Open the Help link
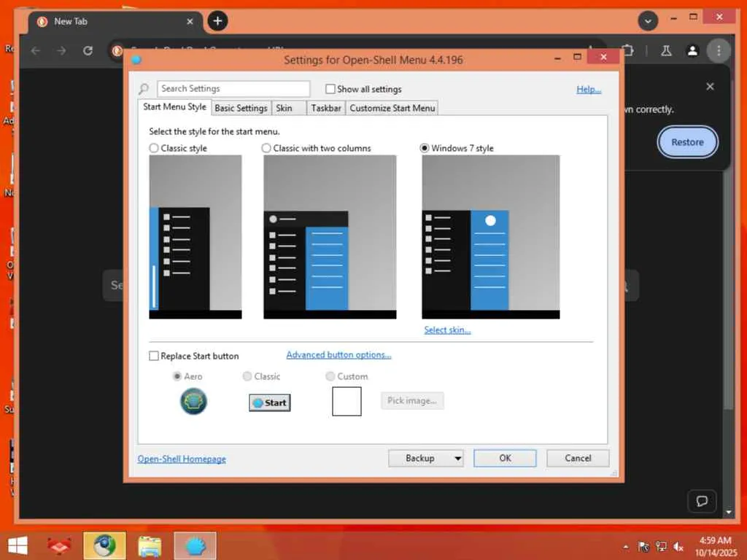Screen dimensions: 747x560 pyautogui.click(x=589, y=89)
